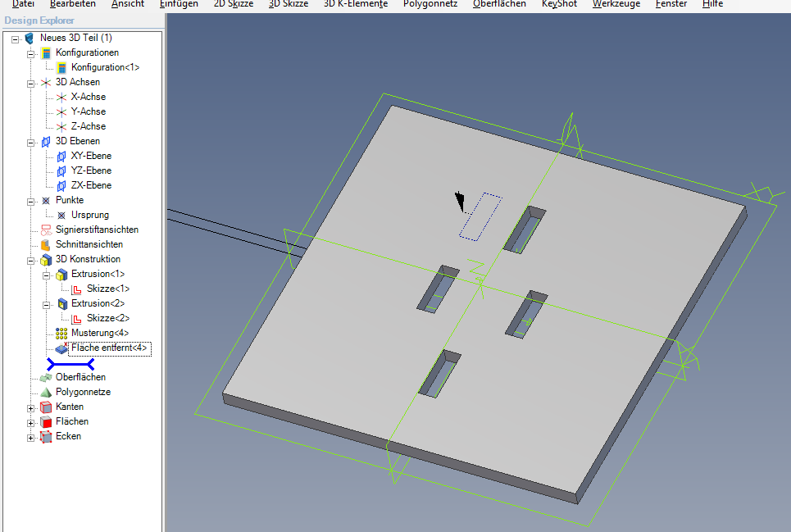Screen dimensions: 791x532
Task: Open the 3D K-Elemente menu
Action: 356,4
